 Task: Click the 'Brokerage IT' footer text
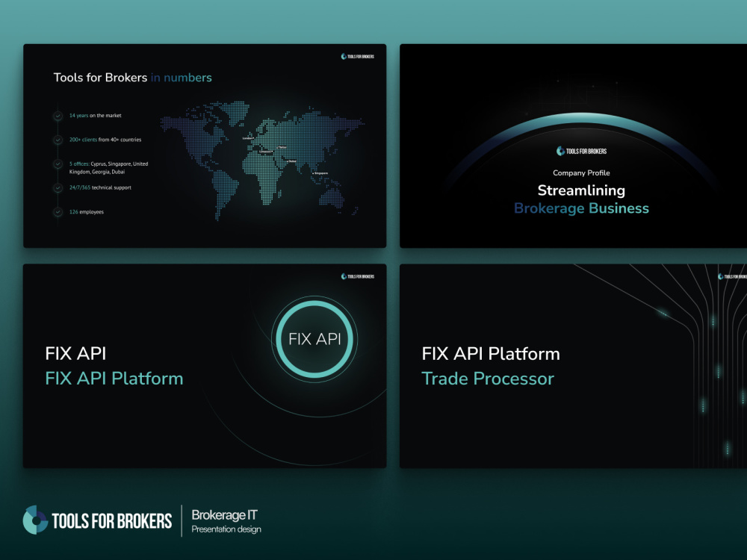(x=224, y=515)
